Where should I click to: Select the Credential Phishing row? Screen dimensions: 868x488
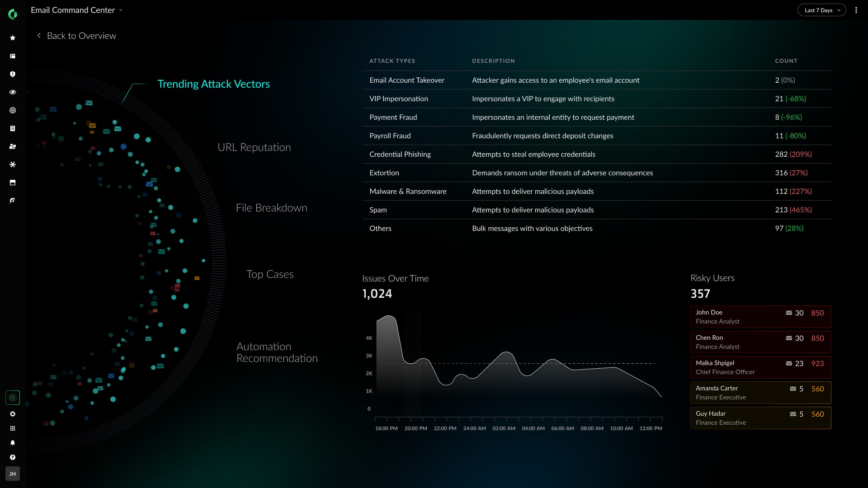coord(597,154)
